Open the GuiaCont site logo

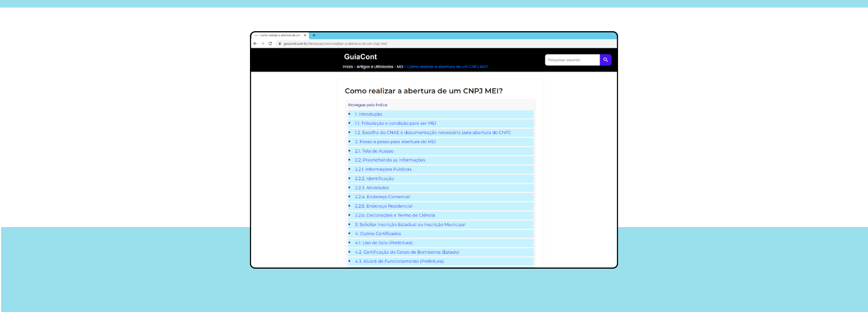click(360, 57)
